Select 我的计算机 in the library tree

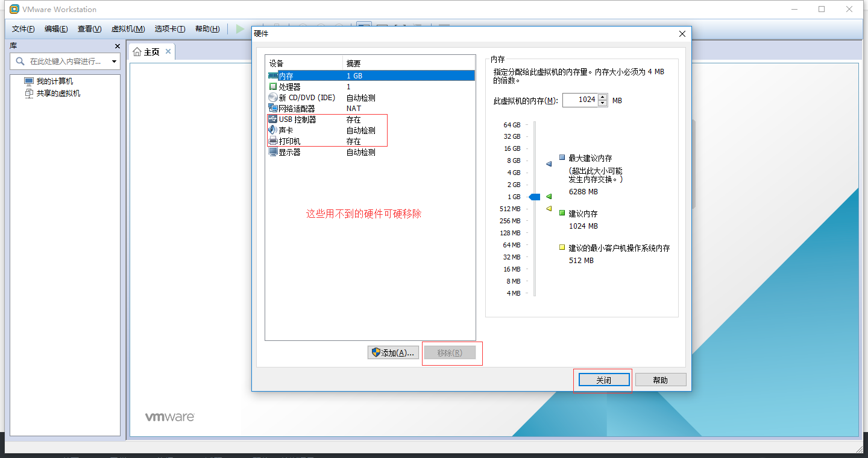[x=55, y=81]
